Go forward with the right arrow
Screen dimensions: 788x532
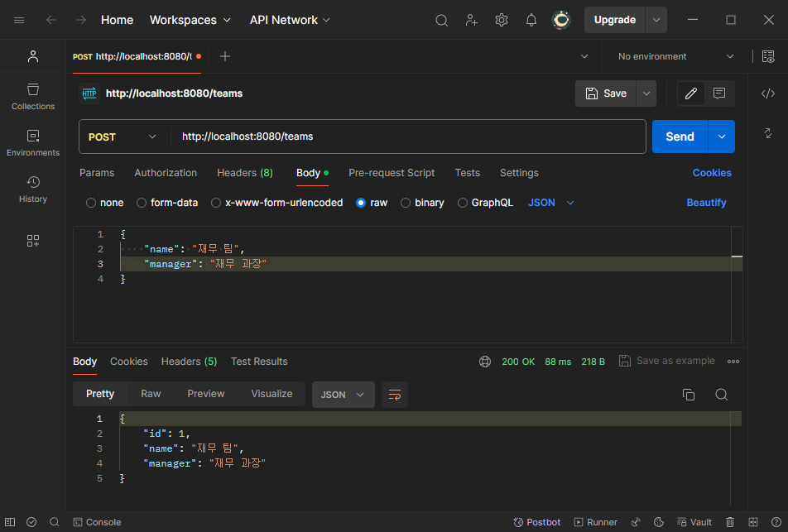81,20
